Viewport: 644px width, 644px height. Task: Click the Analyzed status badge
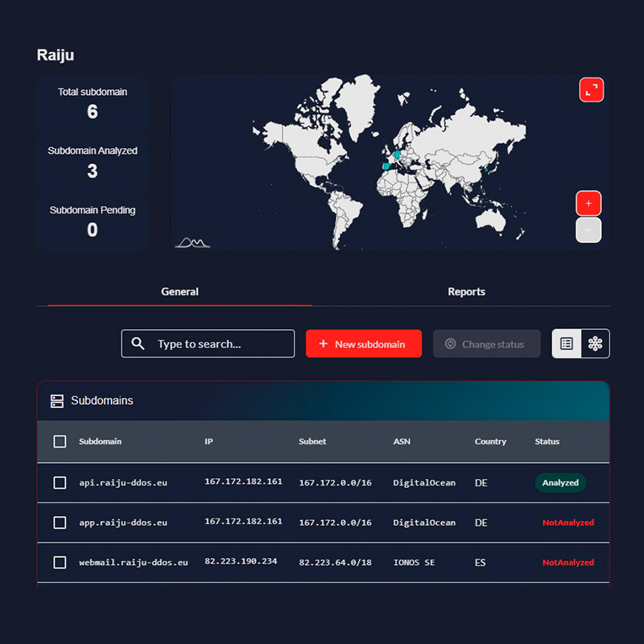click(560, 482)
